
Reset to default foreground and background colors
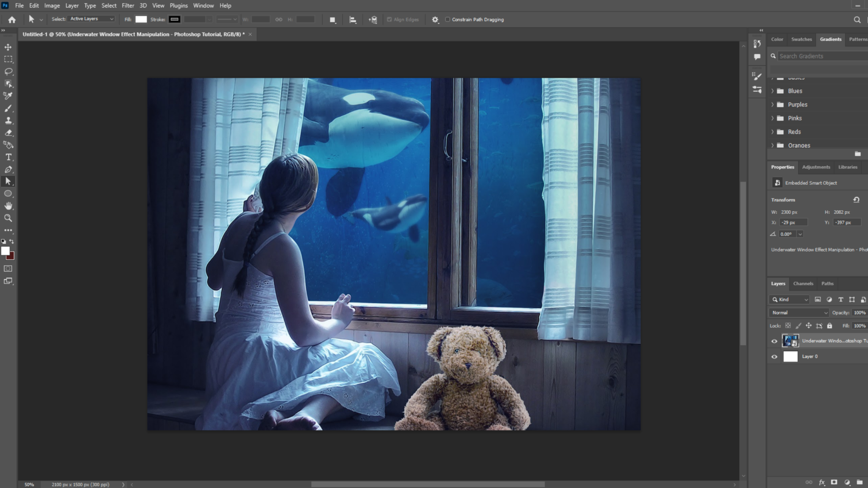(3, 241)
